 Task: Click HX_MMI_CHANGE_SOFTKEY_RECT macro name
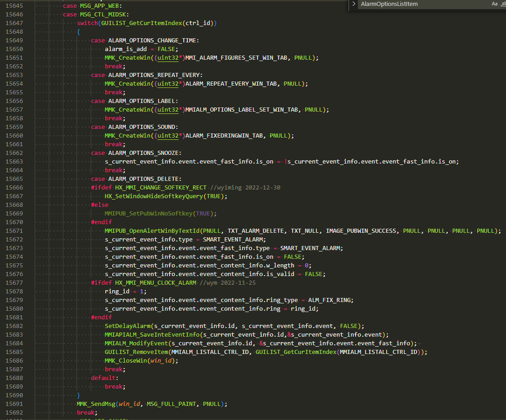pyautogui.click(x=161, y=188)
